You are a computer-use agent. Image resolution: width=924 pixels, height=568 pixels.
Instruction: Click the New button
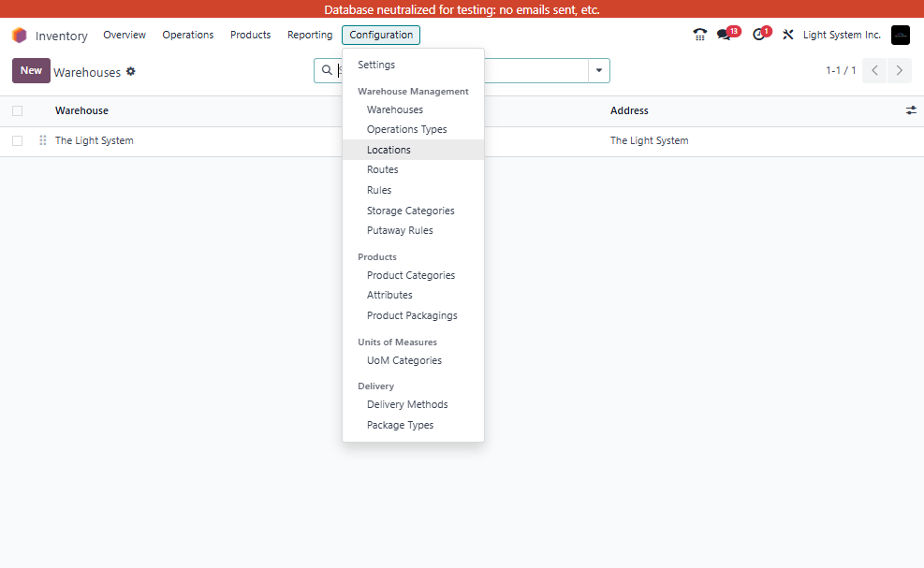(x=31, y=71)
